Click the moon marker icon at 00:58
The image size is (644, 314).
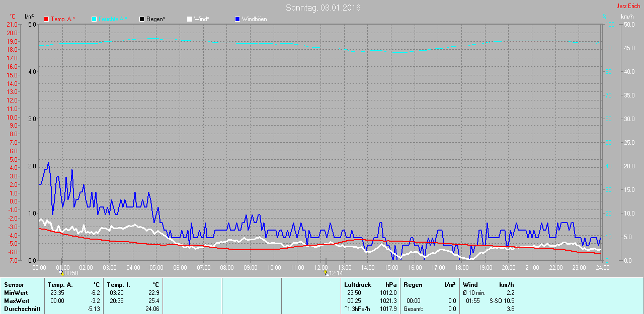(61, 273)
